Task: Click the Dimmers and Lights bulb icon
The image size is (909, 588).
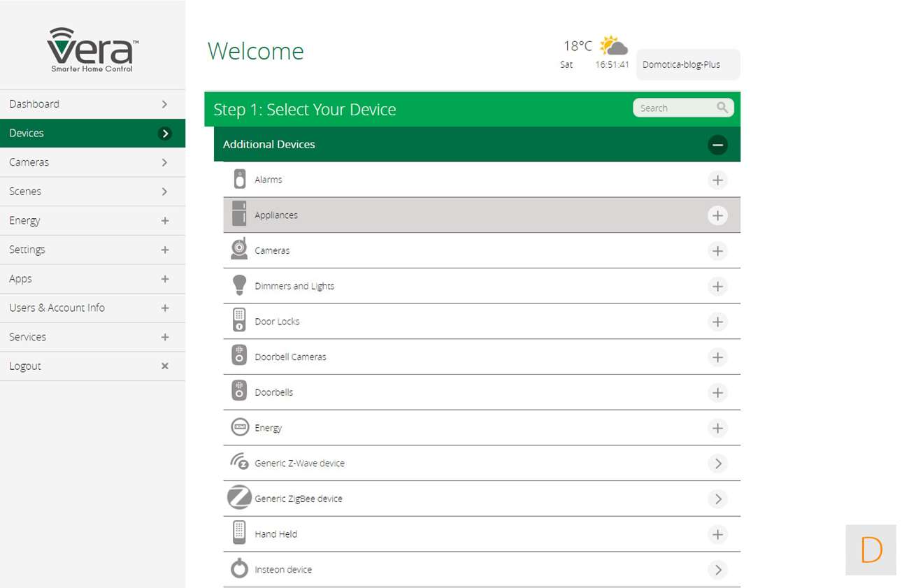Action: 239,285
